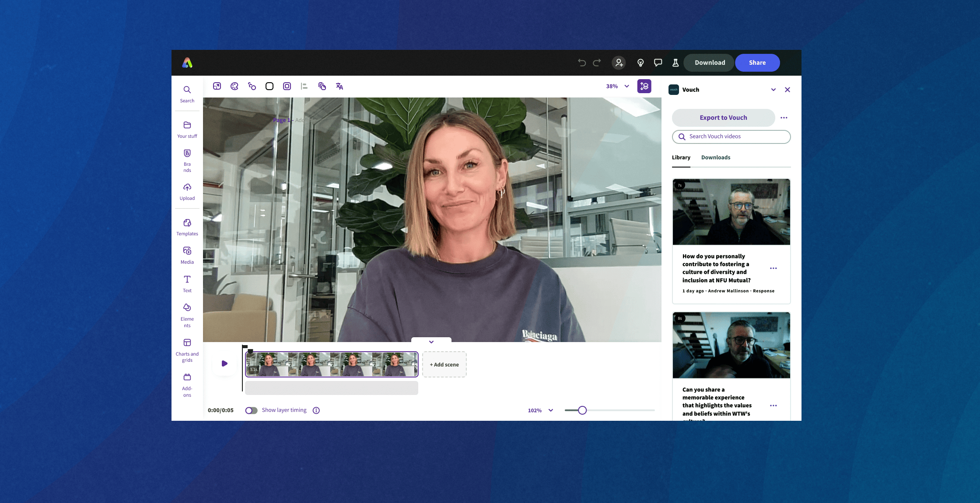980x503 pixels.
Task: Open the invite collaborators icon
Action: (619, 63)
